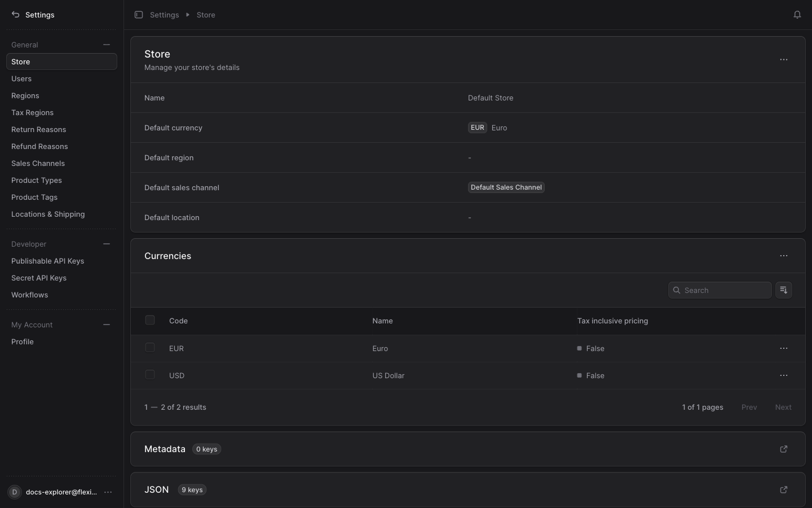Open user account menu dots
Viewport: 812px width, 508px height.
(108, 492)
